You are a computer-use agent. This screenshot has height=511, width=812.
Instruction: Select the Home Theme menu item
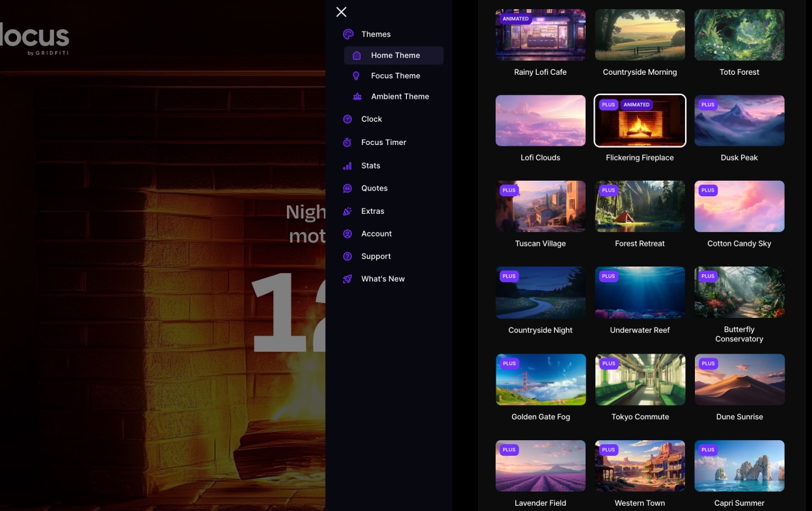click(394, 55)
